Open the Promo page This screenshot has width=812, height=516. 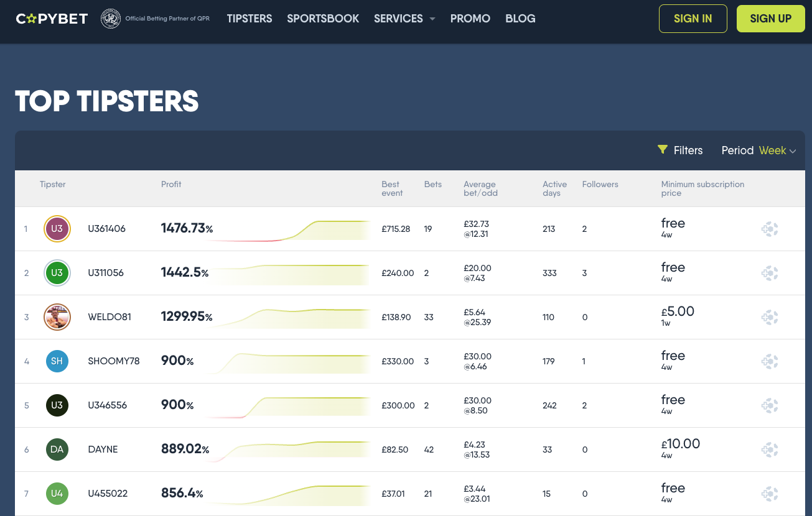470,19
